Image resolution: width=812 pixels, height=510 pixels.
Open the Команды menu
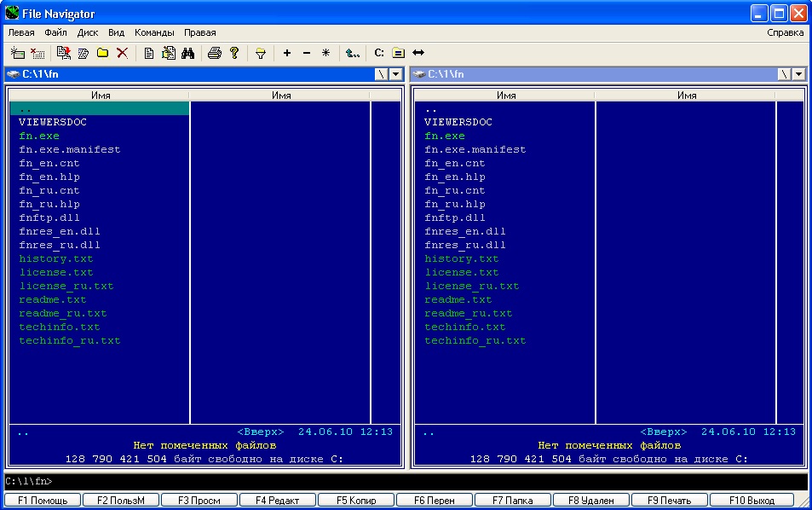154,32
